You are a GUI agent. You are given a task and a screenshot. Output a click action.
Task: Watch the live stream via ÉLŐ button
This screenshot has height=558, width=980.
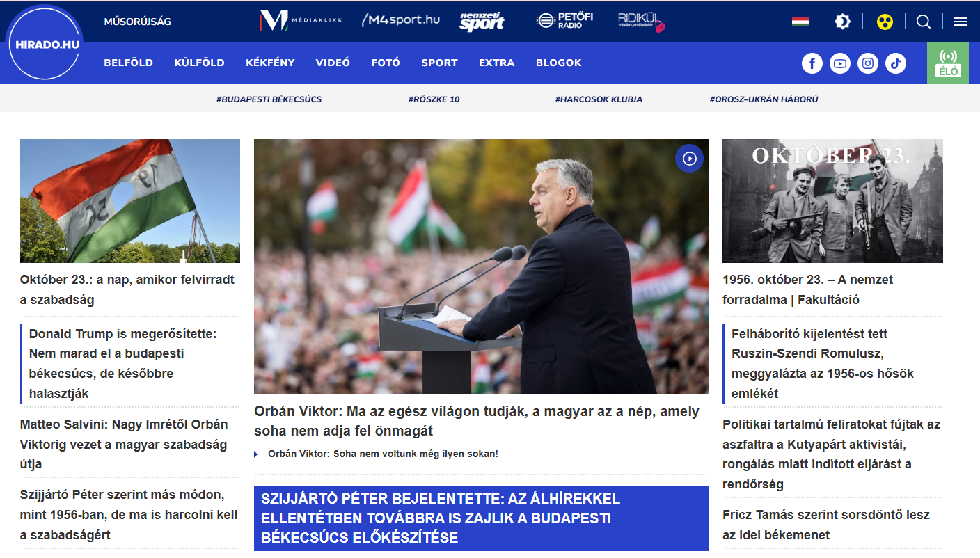tap(947, 63)
